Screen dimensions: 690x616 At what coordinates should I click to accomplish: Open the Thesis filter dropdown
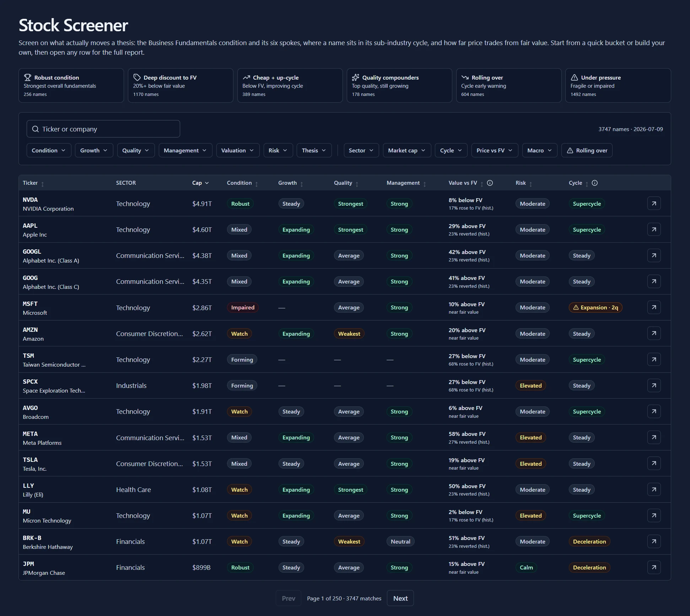point(314,150)
